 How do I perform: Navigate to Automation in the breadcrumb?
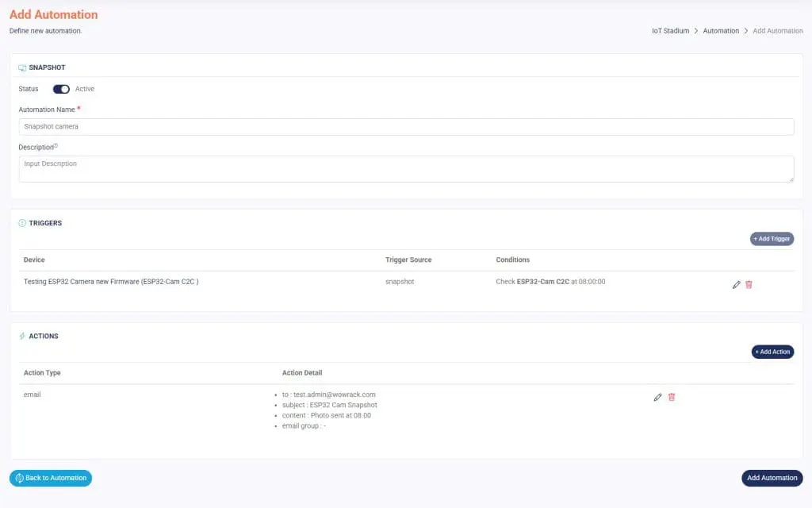[720, 31]
